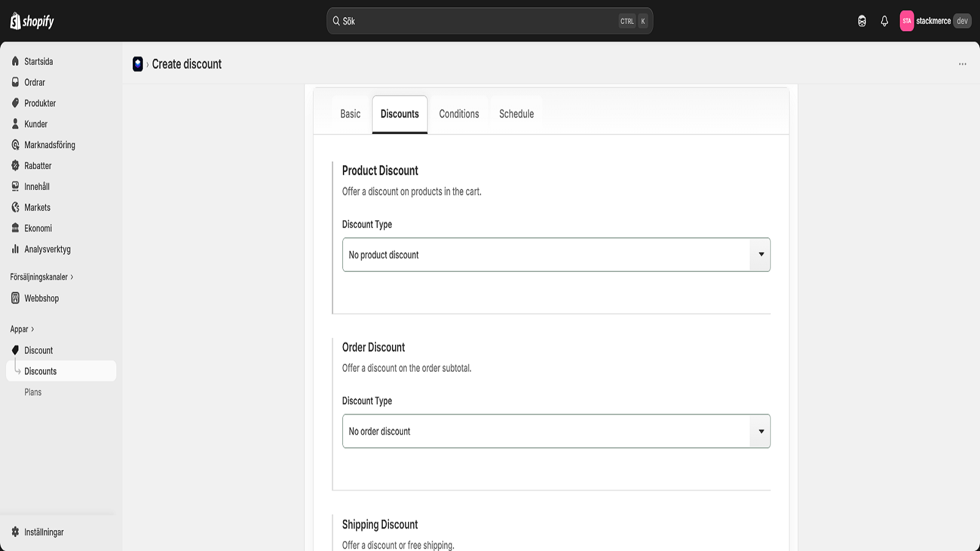980x551 pixels.
Task: Open the Ekonomi page
Action: pyautogui.click(x=38, y=228)
